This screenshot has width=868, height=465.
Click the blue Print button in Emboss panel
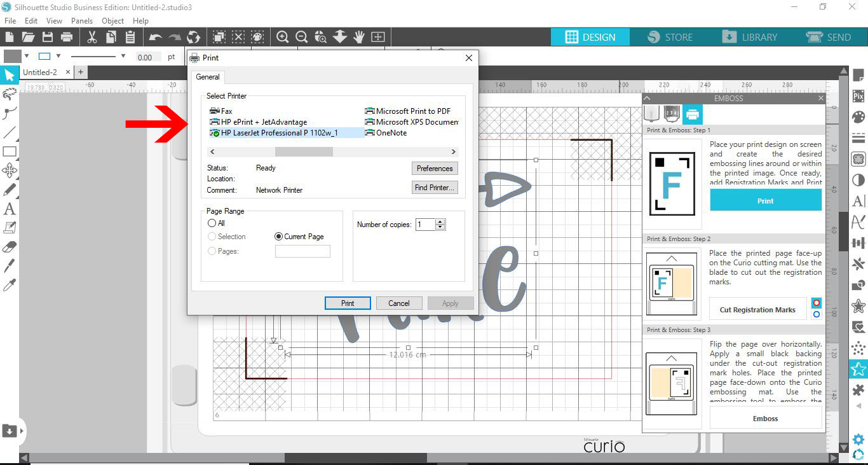[x=766, y=201]
